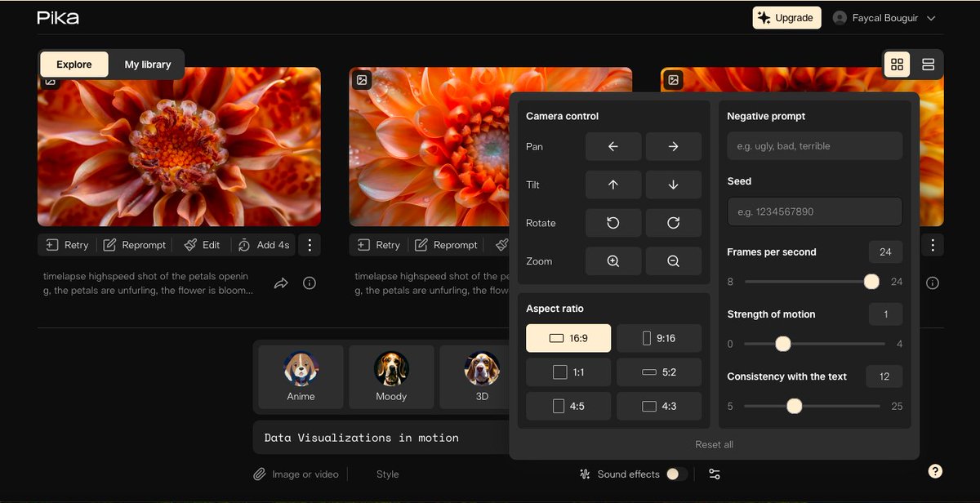Focus the Negative prompt field

pyautogui.click(x=815, y=146)
